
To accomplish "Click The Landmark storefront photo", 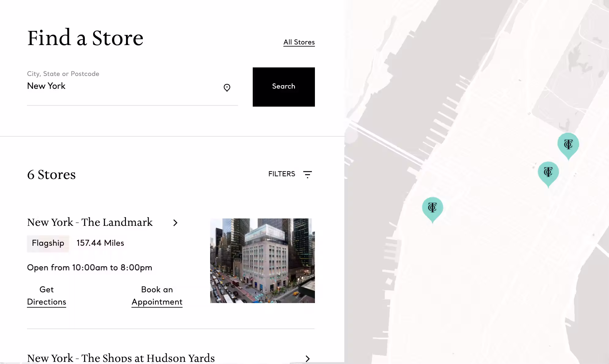I will click(262, 261).
